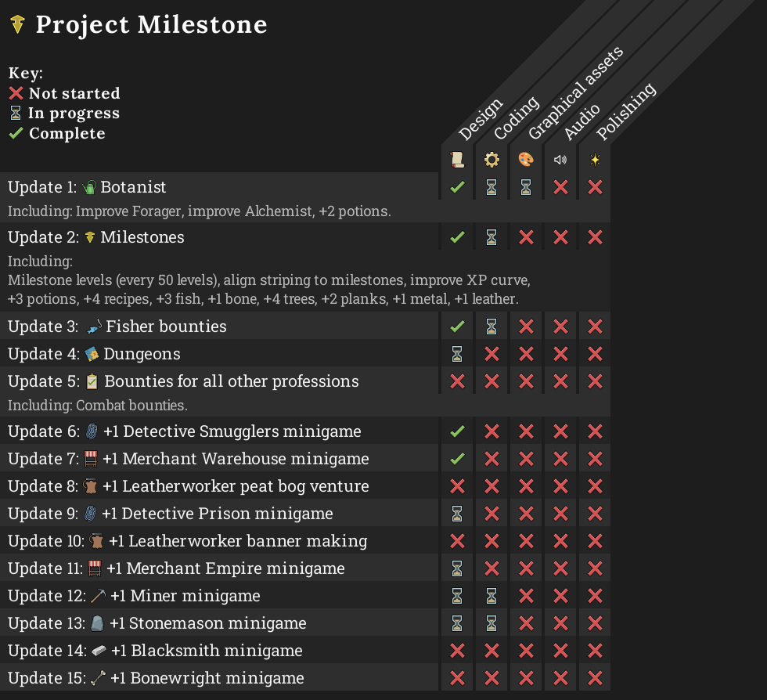Click Update 12 Coding hourglass status

point(492,596)
